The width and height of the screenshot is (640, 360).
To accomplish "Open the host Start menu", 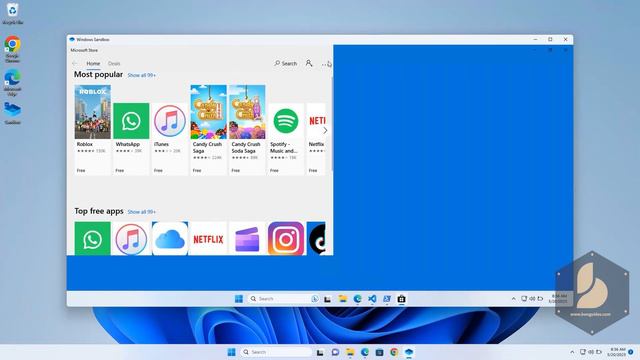I will click(231, 352).
